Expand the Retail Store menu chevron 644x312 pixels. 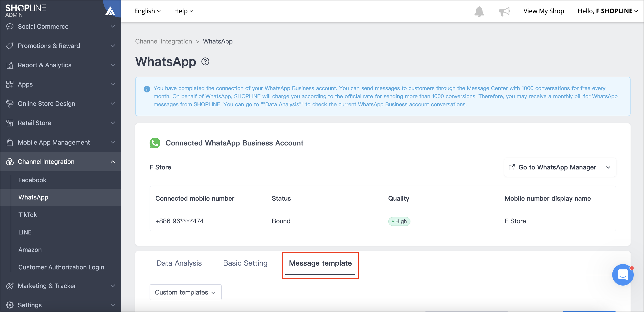[x=113, y=123]
